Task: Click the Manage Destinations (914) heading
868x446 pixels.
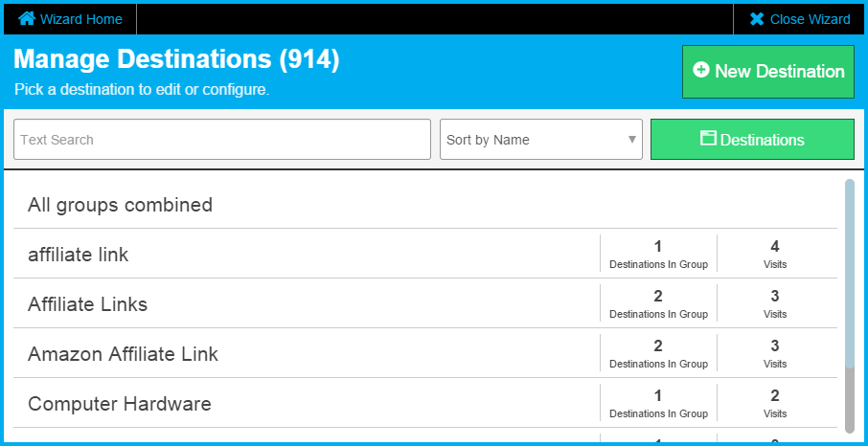Action: click(x=176, y=59)
